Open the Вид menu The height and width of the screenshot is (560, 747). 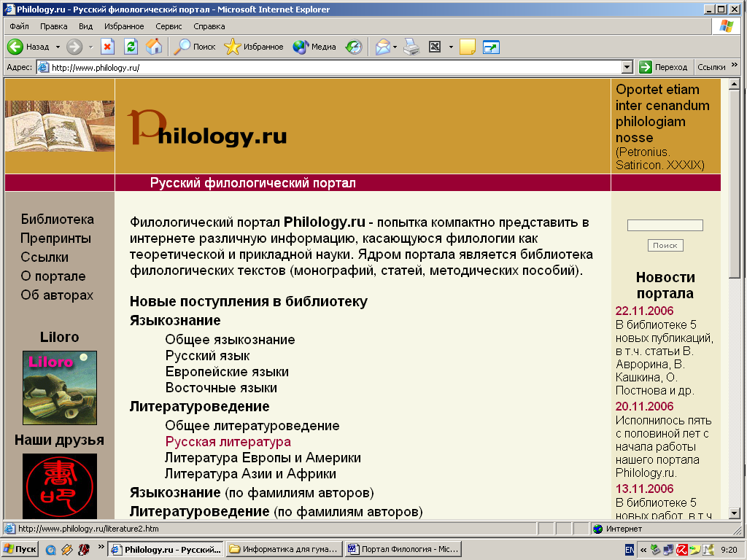click(x=86, y=26)
